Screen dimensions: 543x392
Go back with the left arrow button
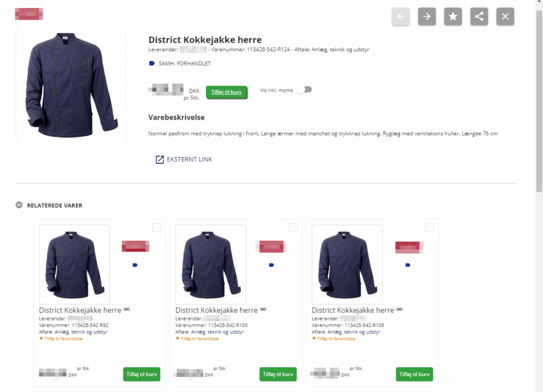click(x=401, y=16)
